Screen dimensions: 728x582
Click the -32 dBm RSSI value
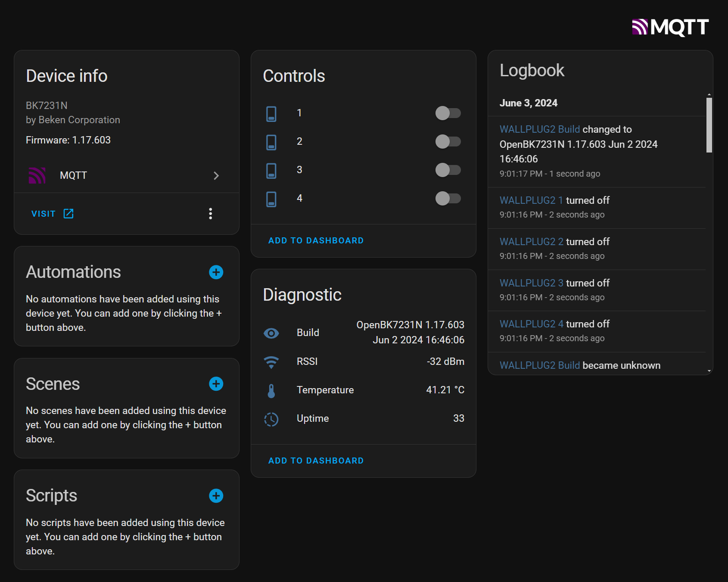click(445, 361)
